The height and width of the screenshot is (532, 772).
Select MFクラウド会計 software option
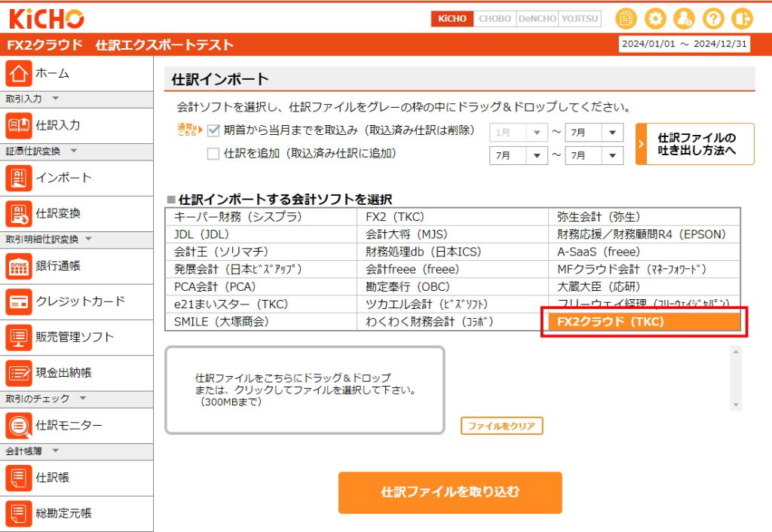[x=645, y=270]
